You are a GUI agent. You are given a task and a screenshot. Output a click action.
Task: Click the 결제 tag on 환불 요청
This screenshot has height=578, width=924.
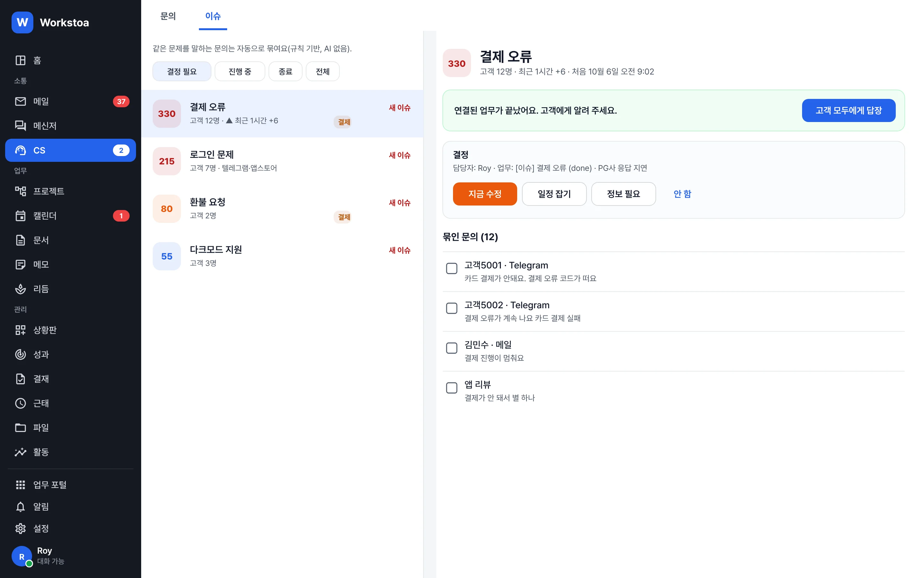pos(344,217)
